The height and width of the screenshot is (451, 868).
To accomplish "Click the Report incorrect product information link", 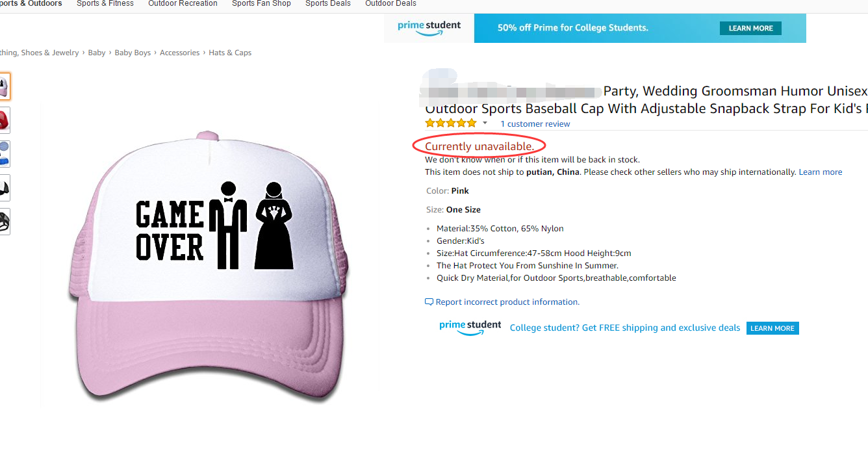I will [x=502, y=302].
